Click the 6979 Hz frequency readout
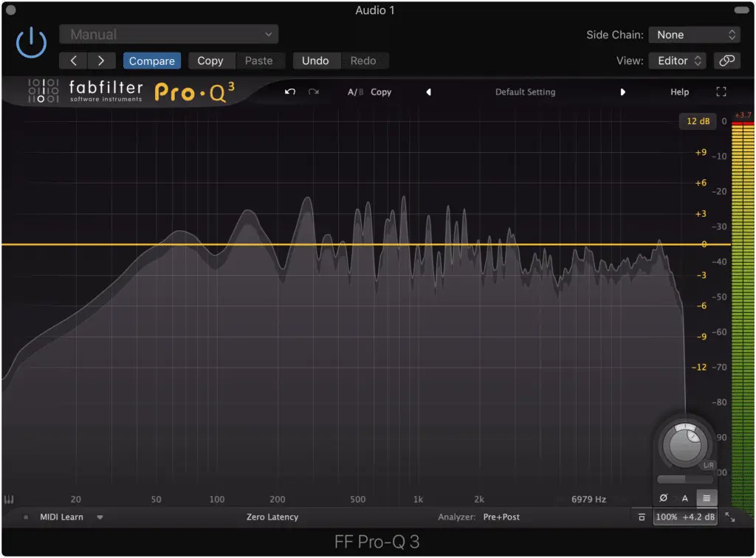756x558 pixels. pyautogui.click(x=588, y=499)
